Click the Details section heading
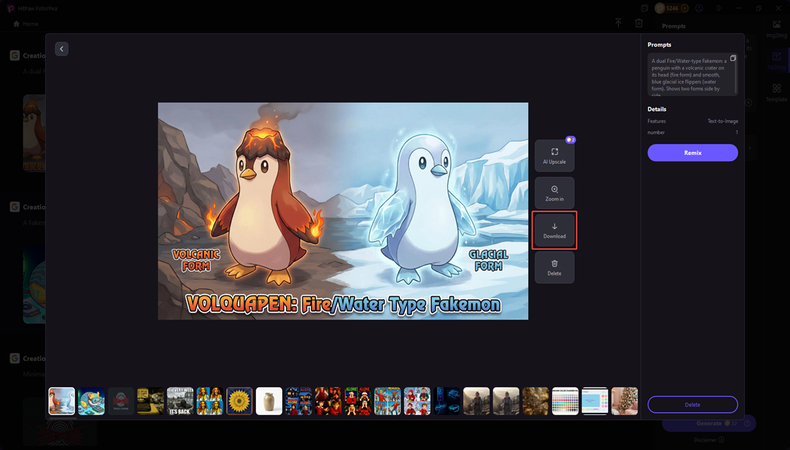The width and height of the screenshot is (790, 450). [657, 109]
